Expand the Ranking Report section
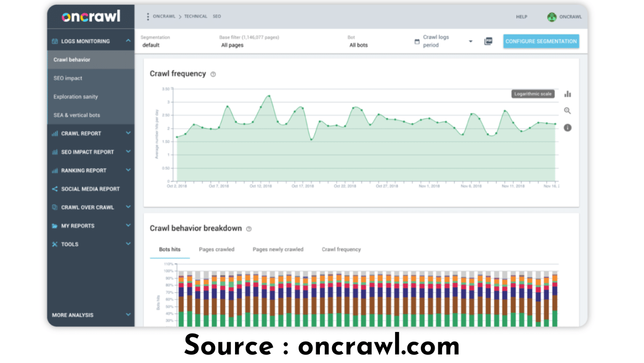The image size is (644, 363). (x=128, y=170)
